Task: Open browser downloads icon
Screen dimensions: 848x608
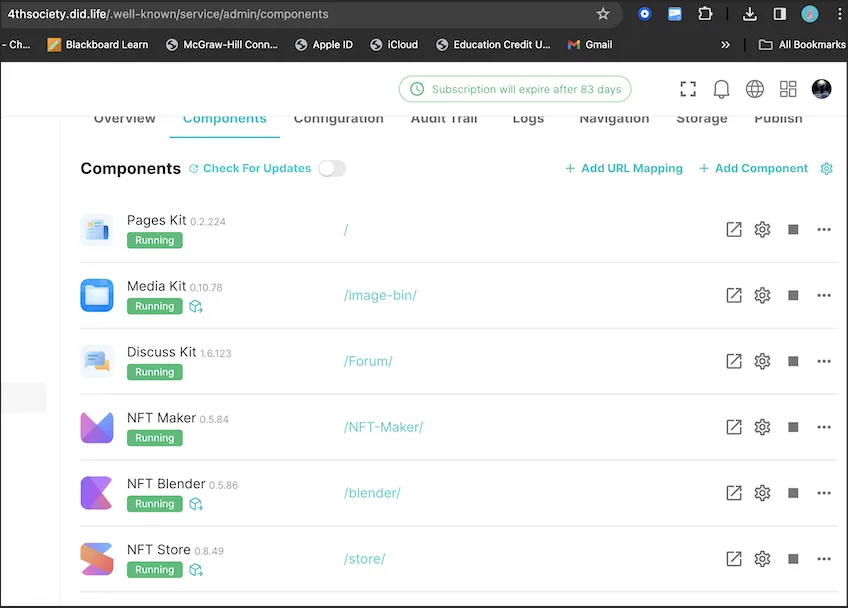Action: pos(750,14)
